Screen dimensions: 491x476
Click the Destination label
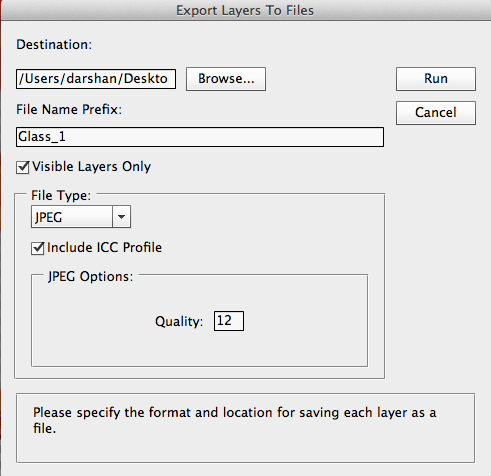coord(54,44)
